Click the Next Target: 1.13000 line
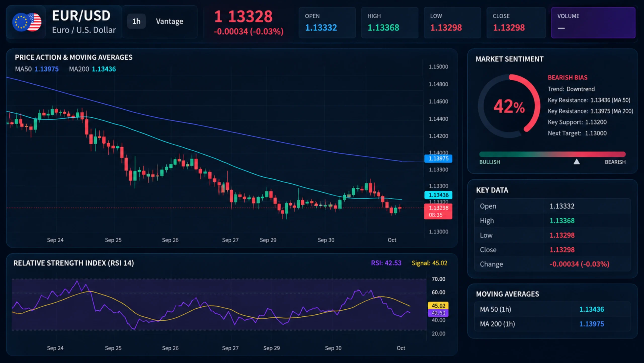Viewport: 644px width, 363px height. [x=577, y=133]
